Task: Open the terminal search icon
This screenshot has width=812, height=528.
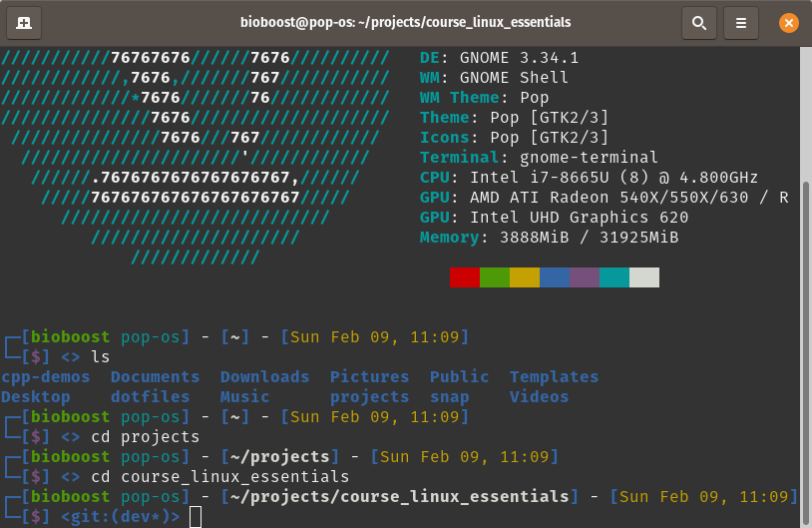Action: [x=699, y=23]
